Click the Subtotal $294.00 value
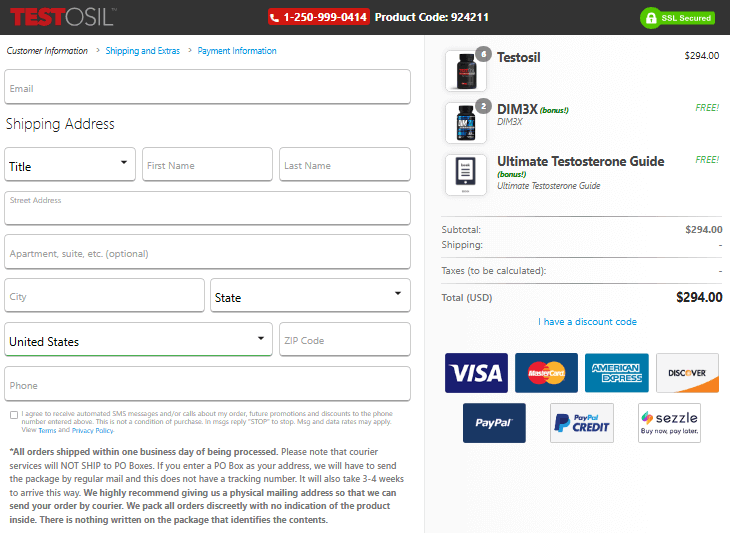 pyautogui.click(x=703, y=229)
